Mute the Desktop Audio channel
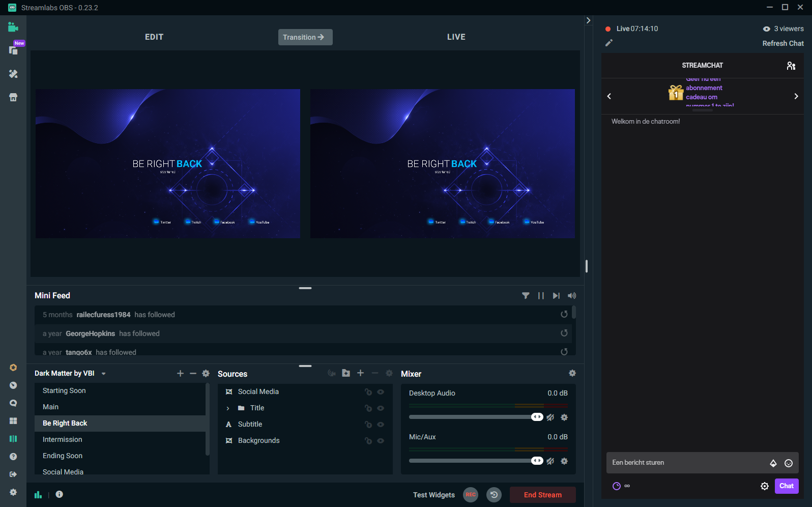Viewport: 812px width, 507px height. [550, 417]
